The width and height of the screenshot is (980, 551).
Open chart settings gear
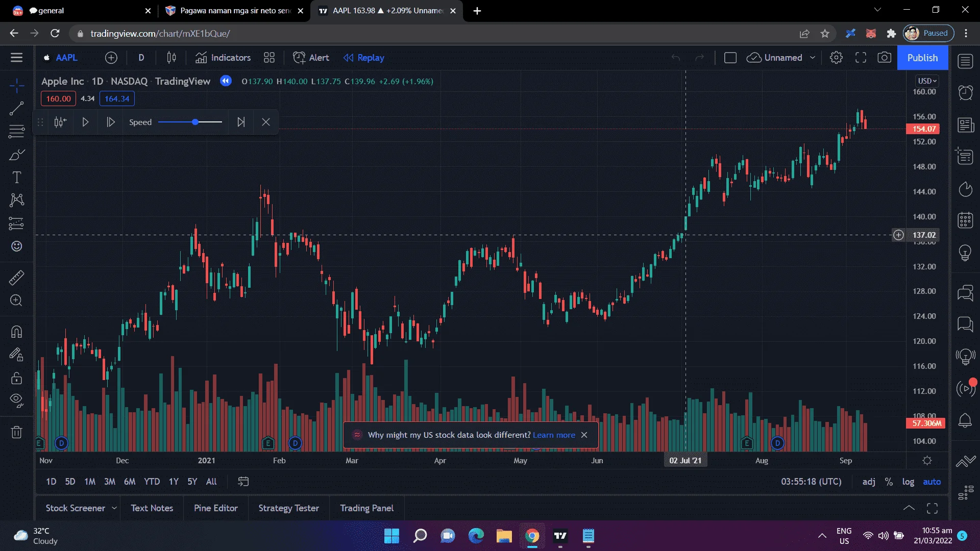[x=836, y=58]
